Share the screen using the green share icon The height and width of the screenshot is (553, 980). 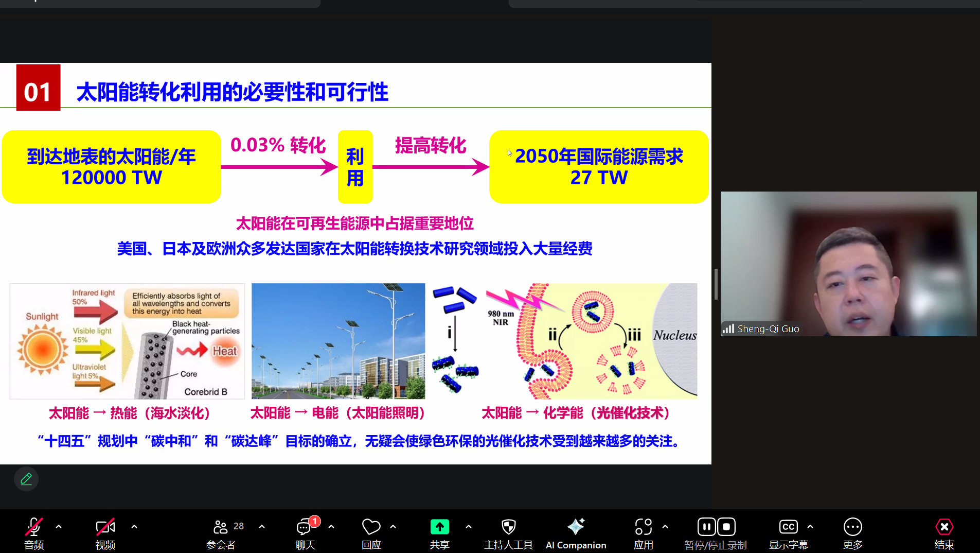tap(439, 527)
